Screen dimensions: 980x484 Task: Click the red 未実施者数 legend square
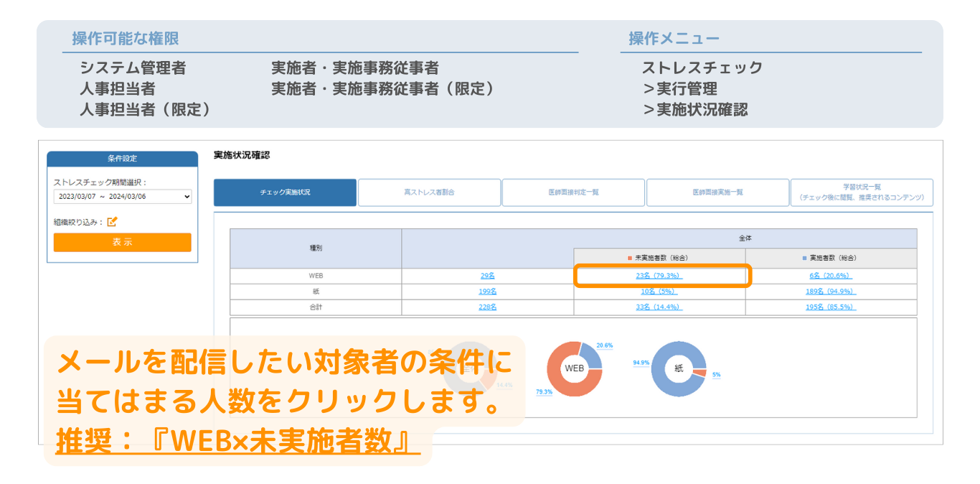(x=630, y=258)
